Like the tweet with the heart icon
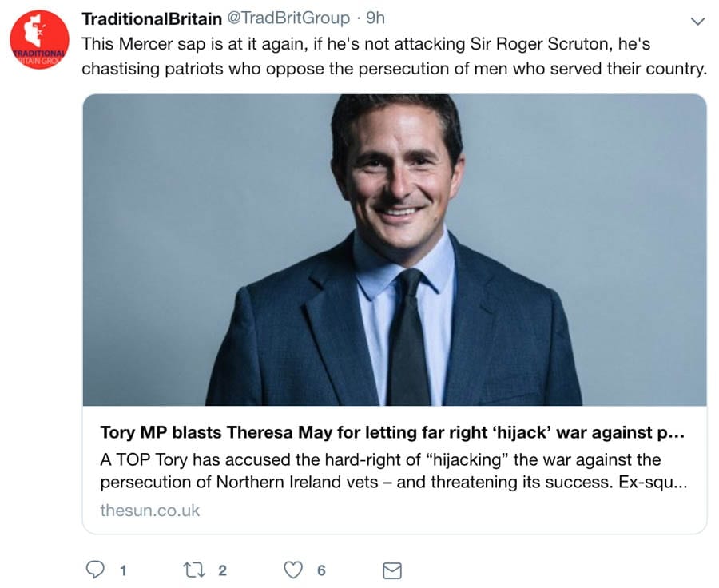Screen dimensions: 719x588 [x=294, y=570]
